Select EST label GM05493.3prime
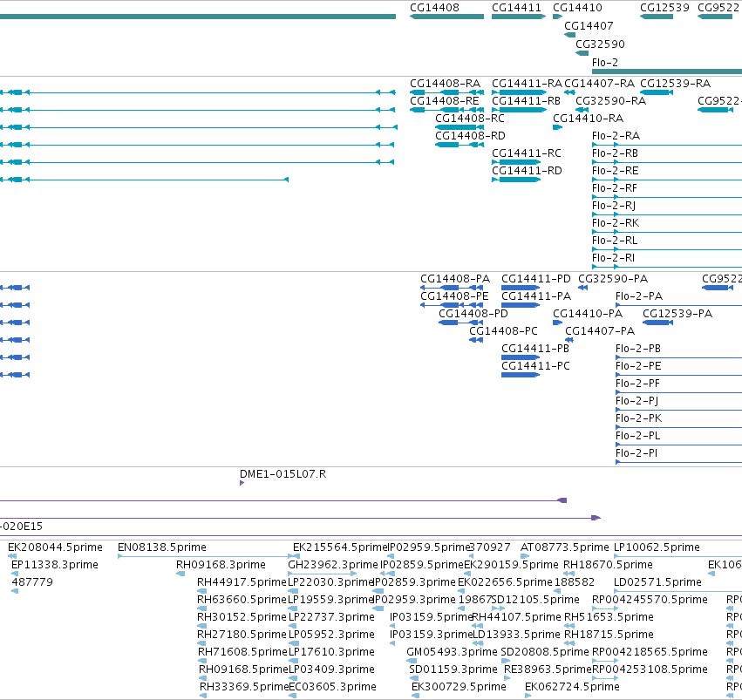742x700 pixels. tap(452, 652)
